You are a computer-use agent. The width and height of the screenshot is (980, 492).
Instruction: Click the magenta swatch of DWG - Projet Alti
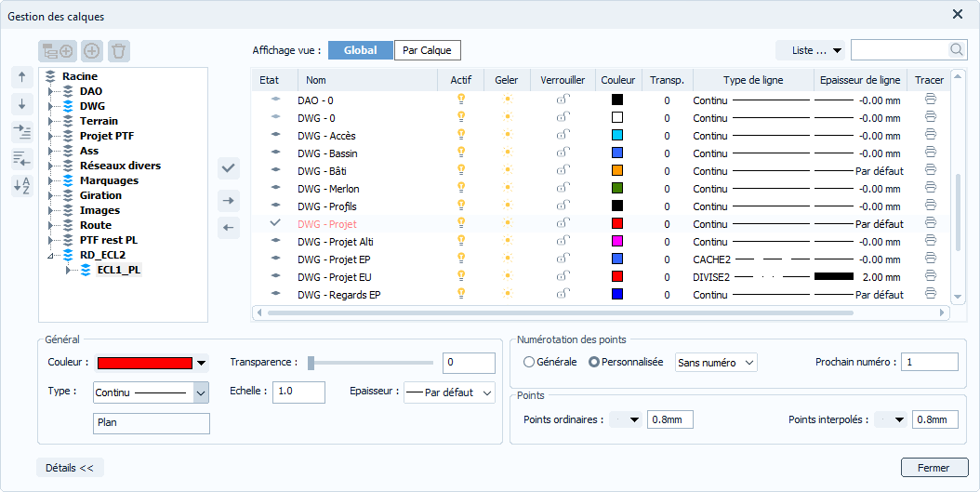617,241
